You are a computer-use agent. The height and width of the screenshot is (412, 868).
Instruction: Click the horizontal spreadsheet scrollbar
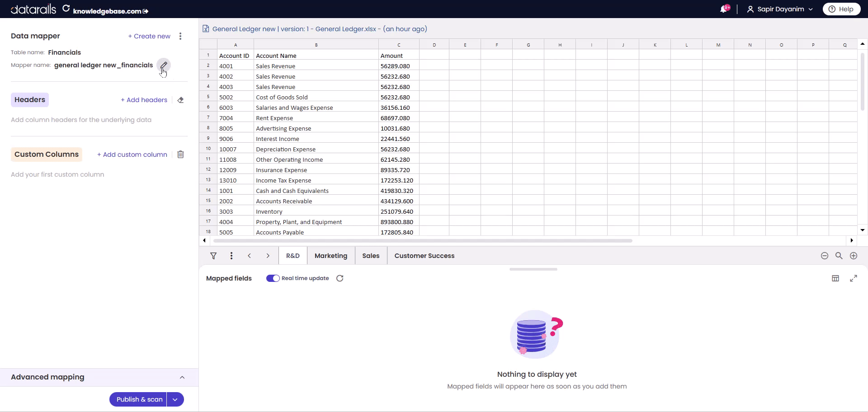pyautogui.click(x=420, y=241)
